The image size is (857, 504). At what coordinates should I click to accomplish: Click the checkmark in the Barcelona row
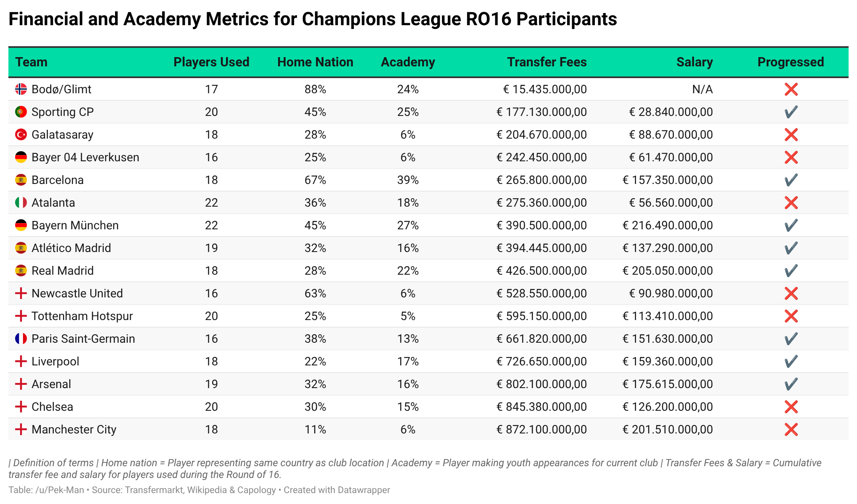[x=791, y=180]
